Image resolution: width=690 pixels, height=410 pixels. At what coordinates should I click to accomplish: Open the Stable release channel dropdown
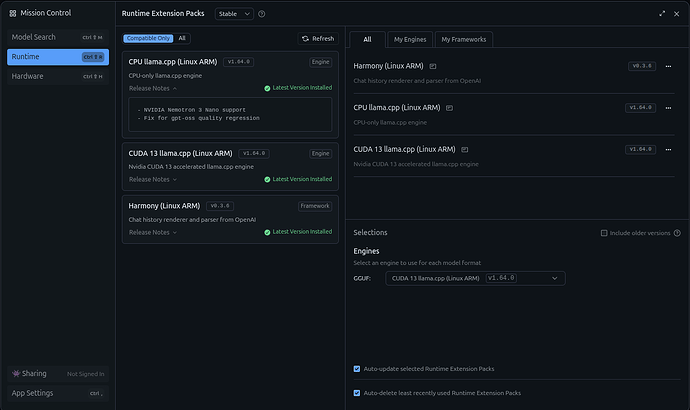pyautogui.click(x=234, y=14)
